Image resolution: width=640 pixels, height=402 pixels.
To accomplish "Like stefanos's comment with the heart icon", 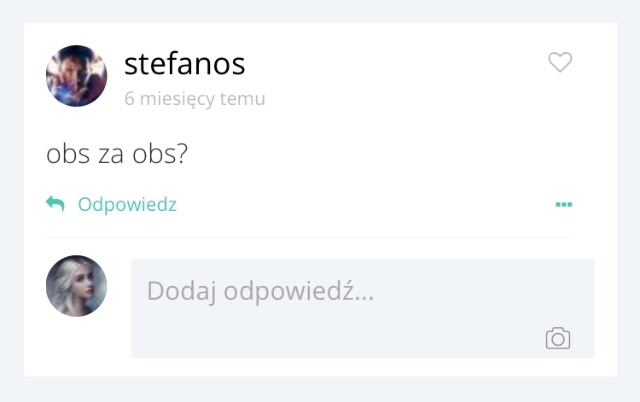I will 560,63.
